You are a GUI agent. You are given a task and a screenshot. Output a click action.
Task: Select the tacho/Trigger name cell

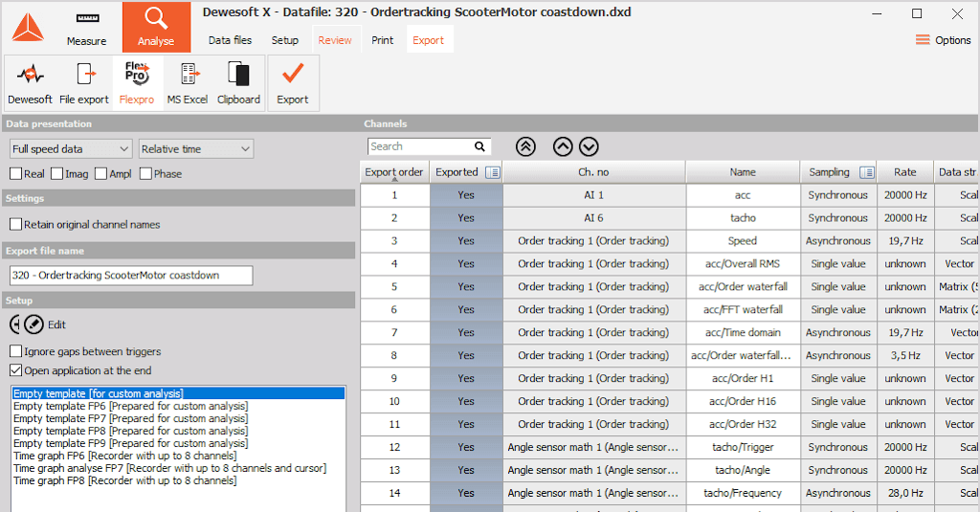pos(743,447)
